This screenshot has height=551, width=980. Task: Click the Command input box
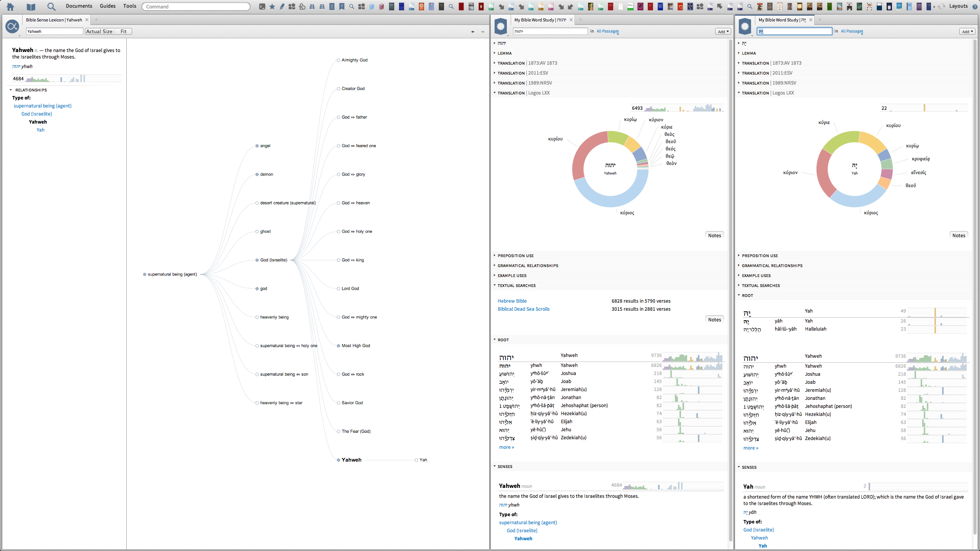click(196, 7)
